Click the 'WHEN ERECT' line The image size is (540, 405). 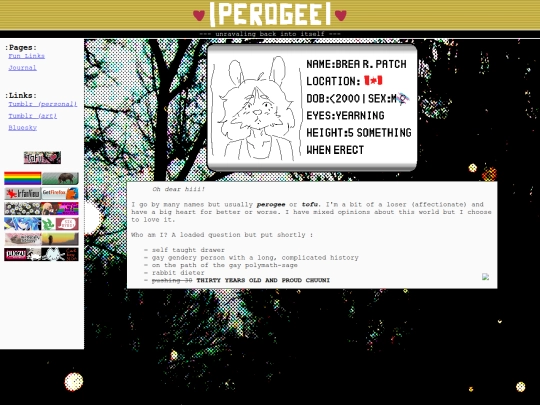335,150
